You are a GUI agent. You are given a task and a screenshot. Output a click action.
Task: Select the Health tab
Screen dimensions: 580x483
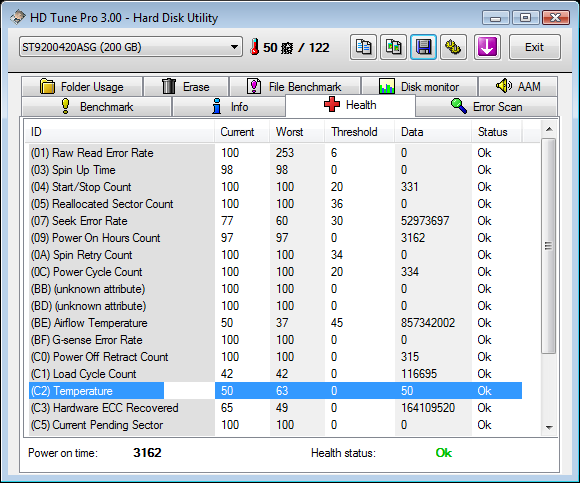pos(350,105)
